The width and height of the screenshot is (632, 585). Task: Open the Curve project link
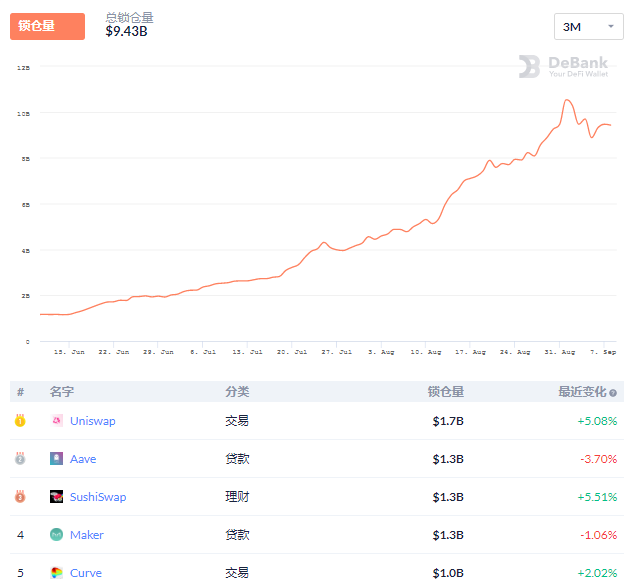click(85, 573)
